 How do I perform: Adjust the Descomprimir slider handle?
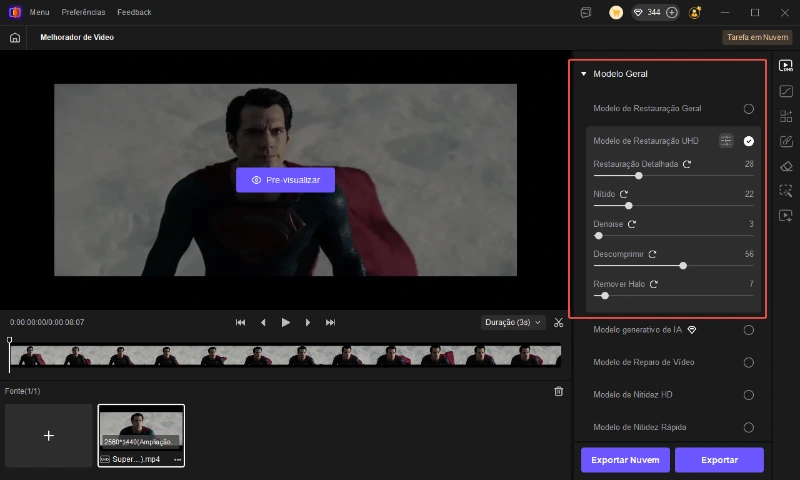point(683,266)
